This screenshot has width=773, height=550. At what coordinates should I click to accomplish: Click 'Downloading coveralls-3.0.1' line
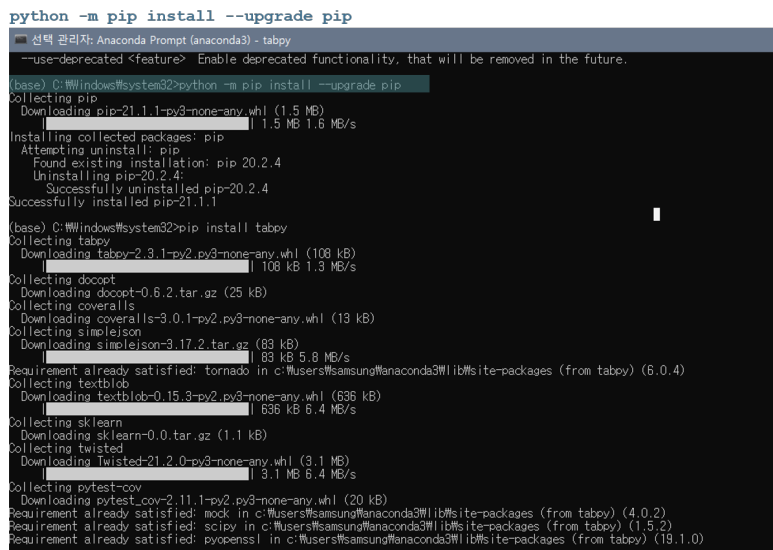pyautogui.click(x=198, y=318)
